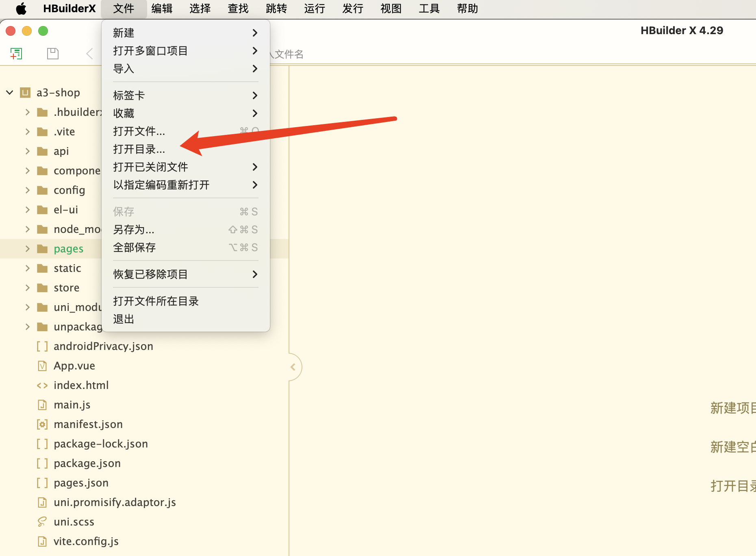Open the 标签卡 submenu

(186, 96)
